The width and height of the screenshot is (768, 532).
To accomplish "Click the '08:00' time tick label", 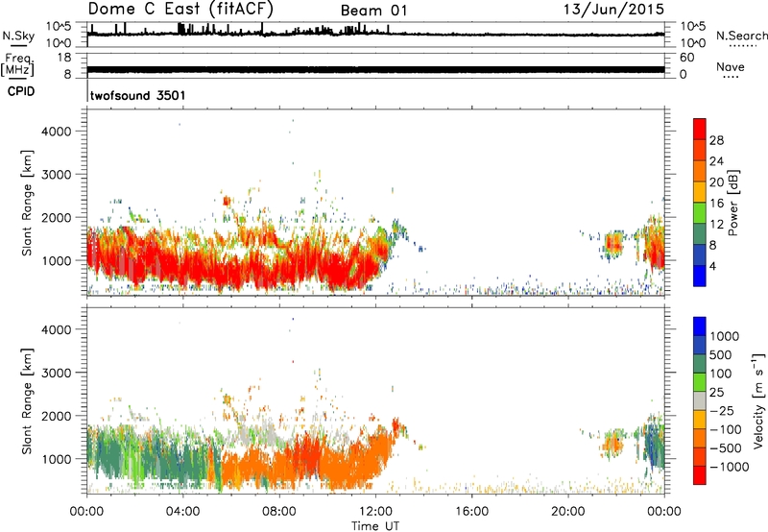I will [x=278, y=512].
